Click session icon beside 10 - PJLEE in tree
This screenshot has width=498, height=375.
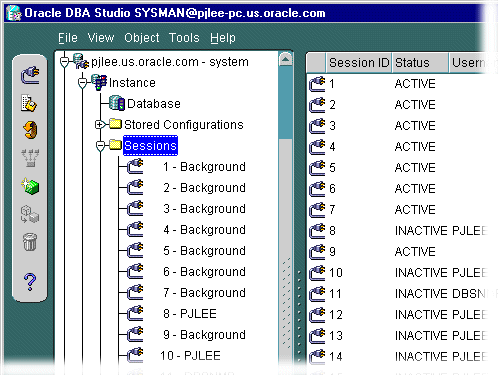point(135,355)
